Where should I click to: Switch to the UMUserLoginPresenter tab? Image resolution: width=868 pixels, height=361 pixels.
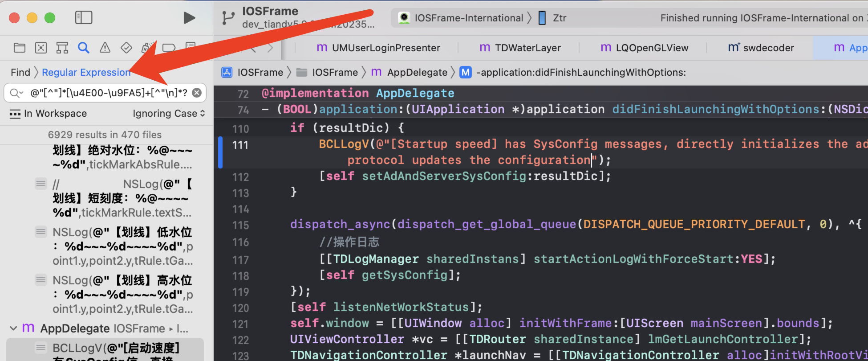tap(378, 48)
